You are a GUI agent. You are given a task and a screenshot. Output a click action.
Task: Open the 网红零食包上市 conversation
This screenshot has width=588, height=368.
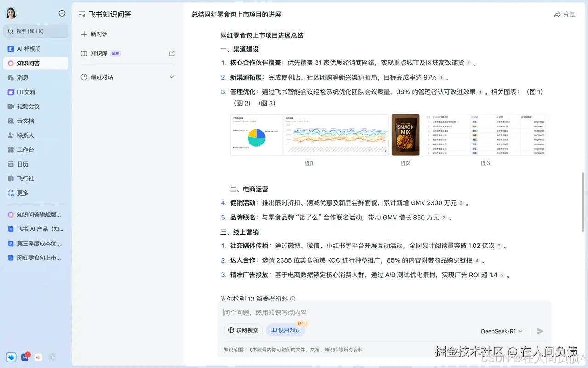click(35, 258)
